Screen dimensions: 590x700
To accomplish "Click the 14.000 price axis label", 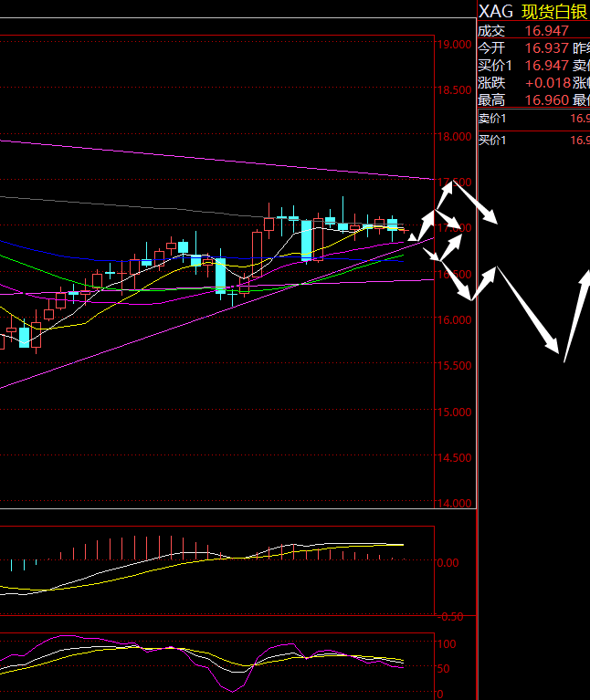I will tap(454, 504).
